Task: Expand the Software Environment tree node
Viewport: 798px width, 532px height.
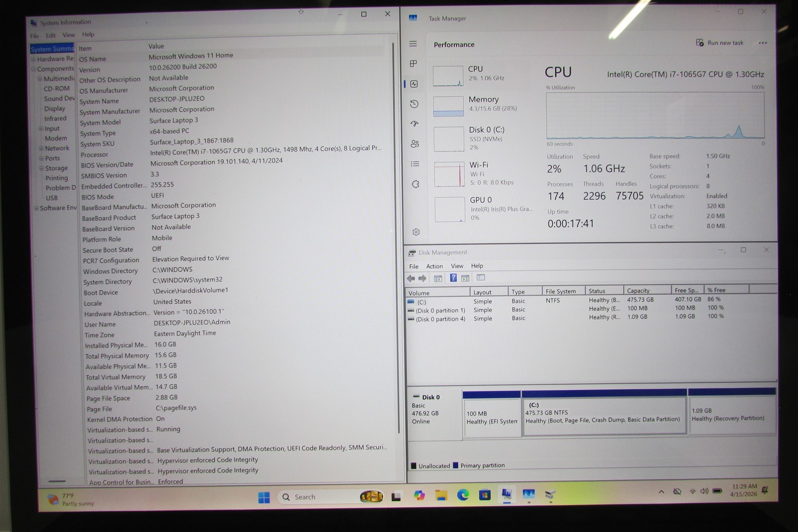Action: (x=36, y=208)
